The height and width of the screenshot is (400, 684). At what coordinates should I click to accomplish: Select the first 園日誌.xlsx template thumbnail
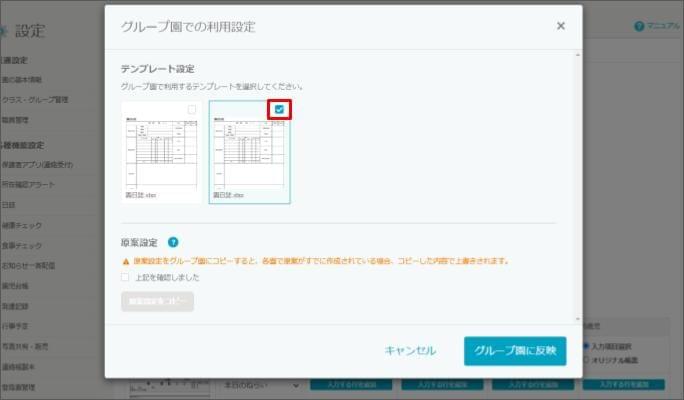tap(161, 152)
